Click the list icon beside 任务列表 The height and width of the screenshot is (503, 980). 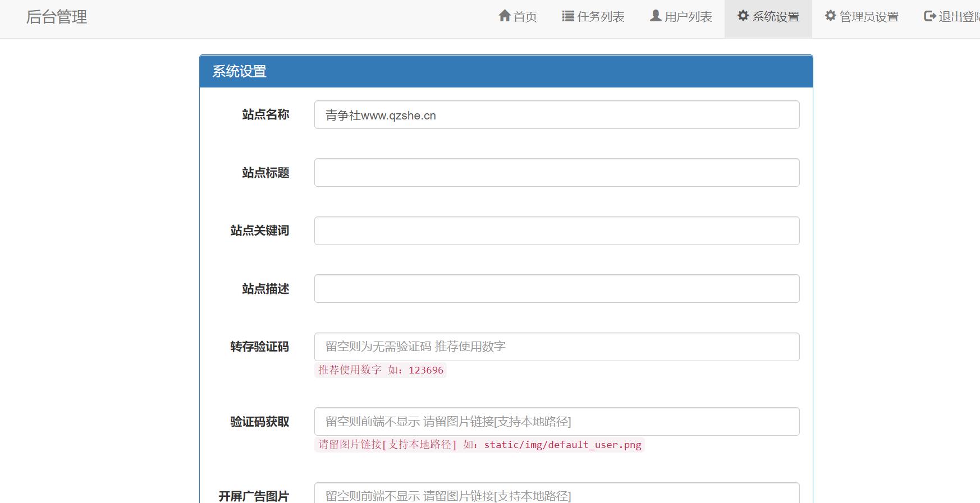pyautogui.click(x=568, y=16)
